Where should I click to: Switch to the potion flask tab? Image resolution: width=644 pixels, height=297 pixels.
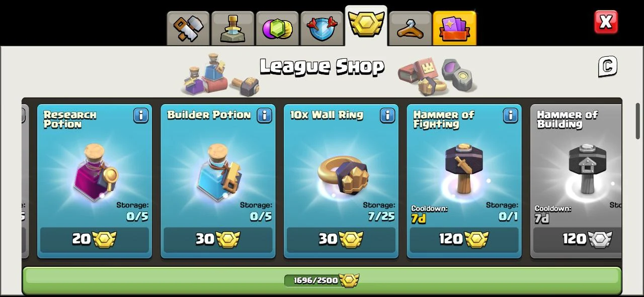click(x=232, y=29)
